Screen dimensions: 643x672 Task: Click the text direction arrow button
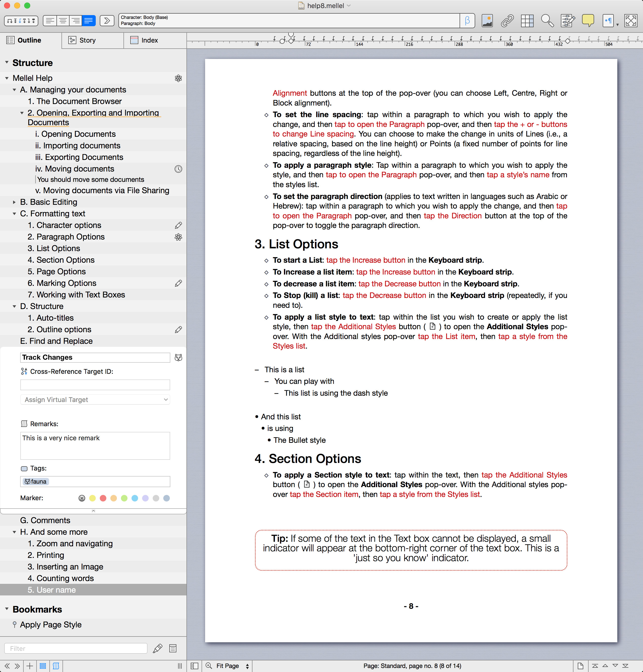click(x=107, y=21)
